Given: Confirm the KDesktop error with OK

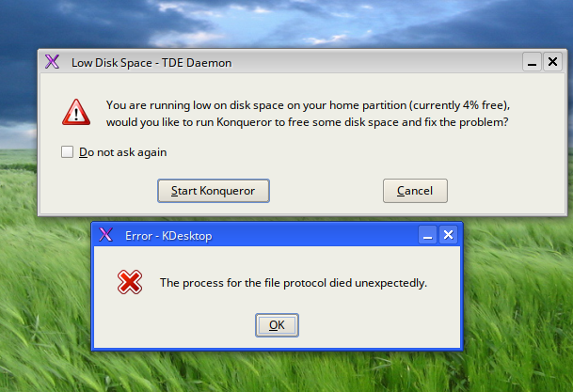Looking at the screenshot, I should coord(277,325).
